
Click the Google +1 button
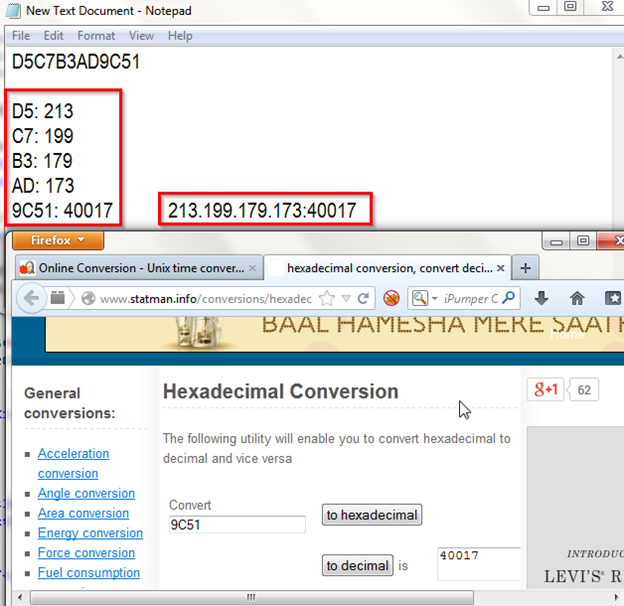(x=546, y=389)
